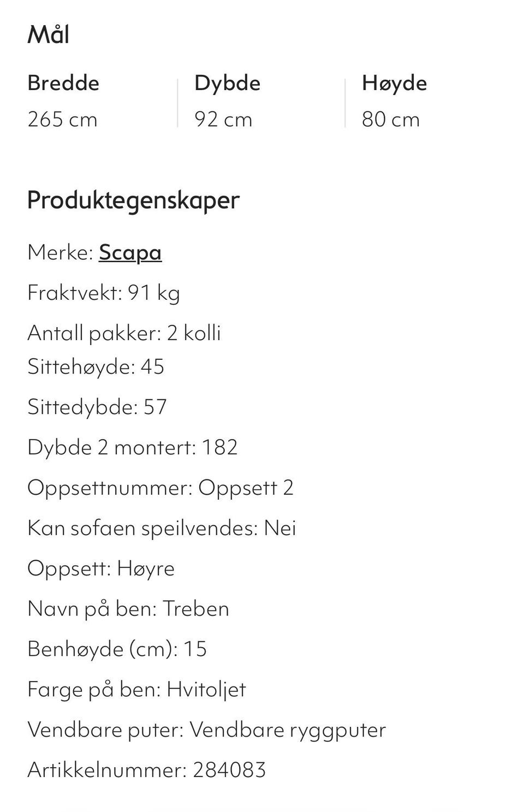The image size is (524, 812).
Task: Click the Antall pakker 2 kolli line
Action: [124, 333]
